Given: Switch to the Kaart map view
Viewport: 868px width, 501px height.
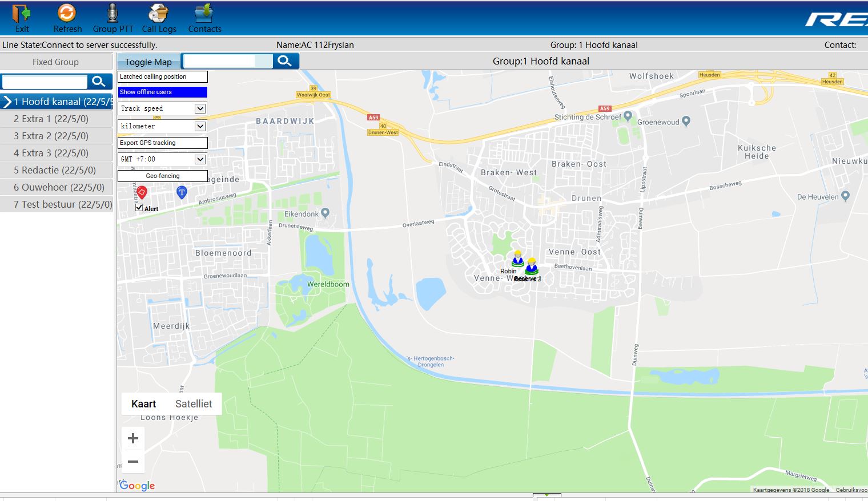Looking at the screenshot, I should [x=143, y=404].
